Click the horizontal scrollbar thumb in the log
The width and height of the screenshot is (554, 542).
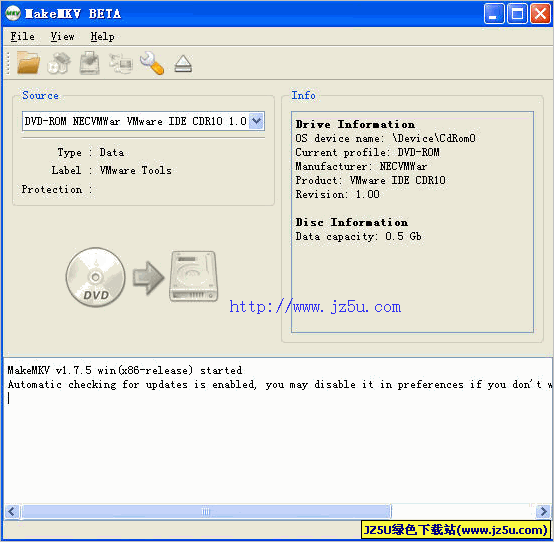pyautogui.click(x=206, y=511)
